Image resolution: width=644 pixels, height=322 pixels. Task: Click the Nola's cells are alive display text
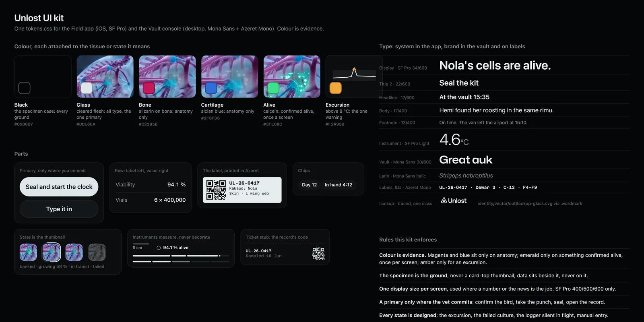click(495, 65)
